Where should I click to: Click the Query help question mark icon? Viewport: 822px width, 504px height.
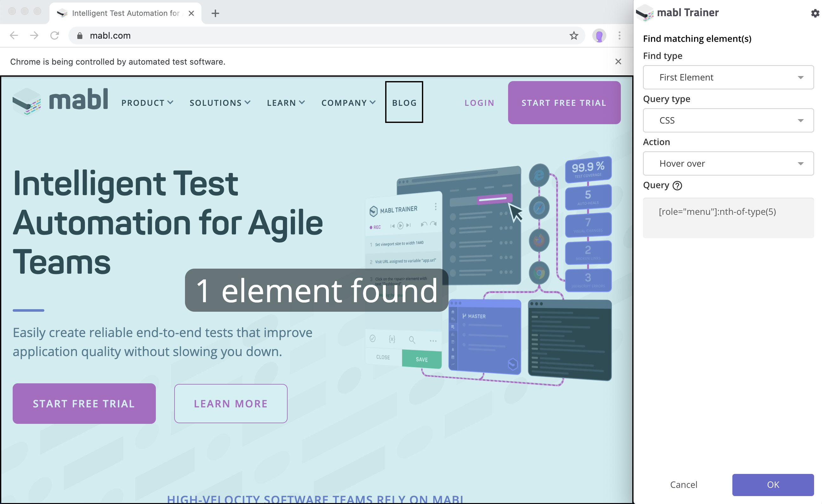677,185
